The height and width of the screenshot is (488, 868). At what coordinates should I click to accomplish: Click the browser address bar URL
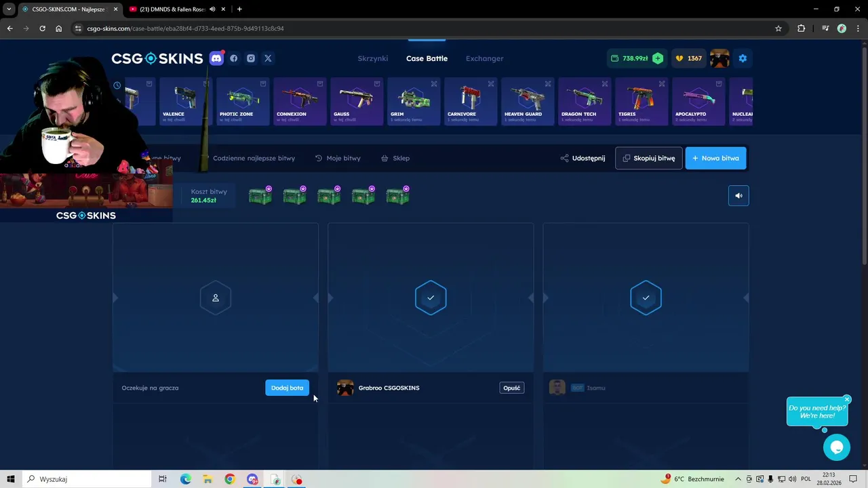pos(185,28)
